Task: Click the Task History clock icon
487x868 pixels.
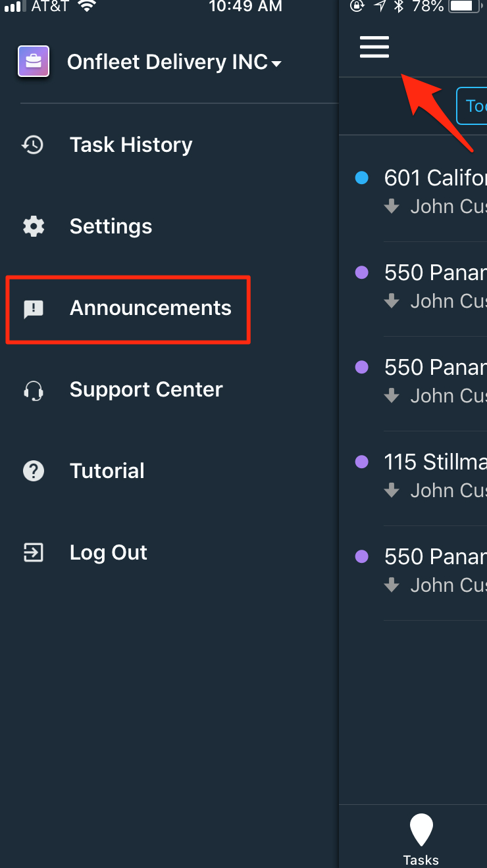Action: click(33, 145)
